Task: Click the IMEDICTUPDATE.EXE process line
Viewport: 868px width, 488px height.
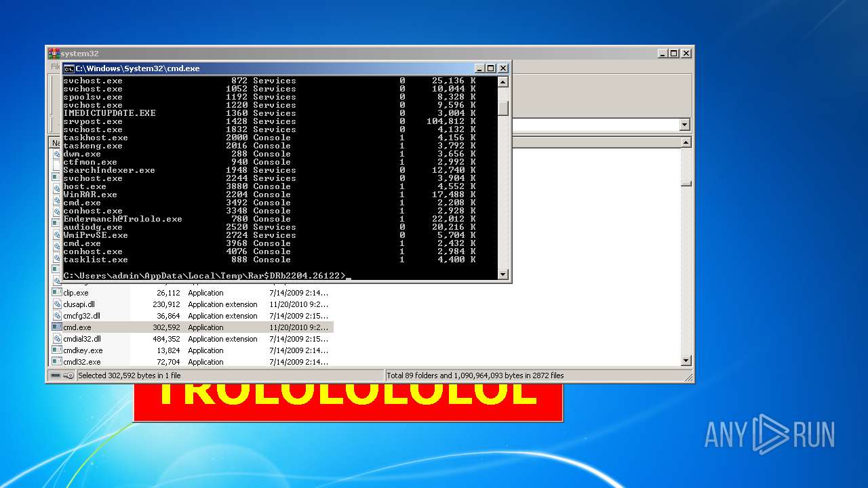Action: (x=270, y=113)
